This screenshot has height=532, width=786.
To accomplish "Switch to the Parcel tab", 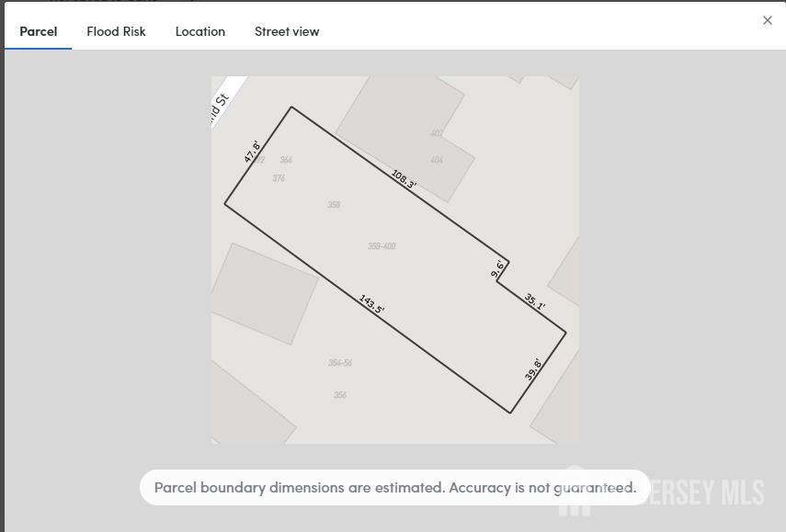I will (39, 31).
